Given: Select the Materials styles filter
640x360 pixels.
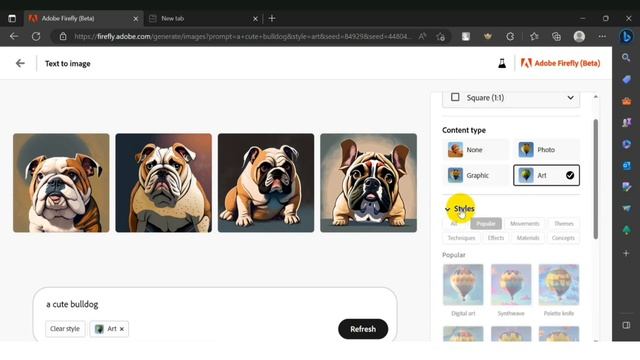Looking at the screenshot, I should (528, 238).
